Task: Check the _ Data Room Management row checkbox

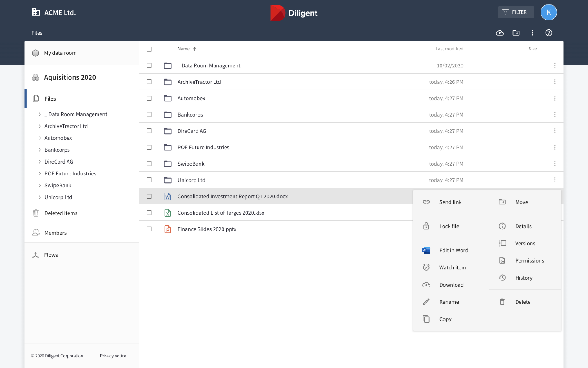Action: pyautogui.click(x=149, y=65)
